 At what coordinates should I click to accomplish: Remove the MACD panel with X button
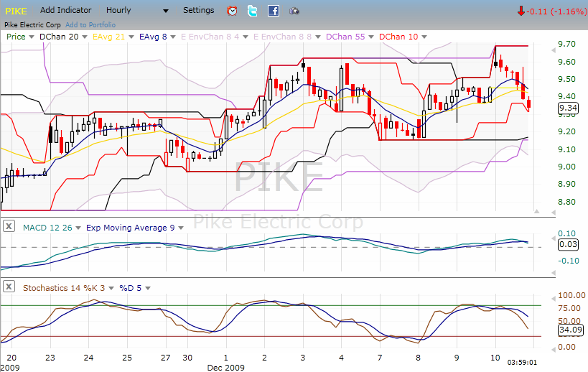click(9, 226)
